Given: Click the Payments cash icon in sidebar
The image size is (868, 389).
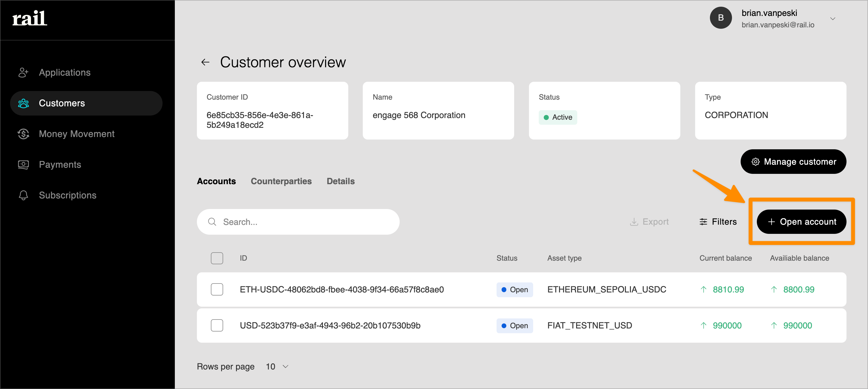Looking at the screenshot, I should 23,165.
